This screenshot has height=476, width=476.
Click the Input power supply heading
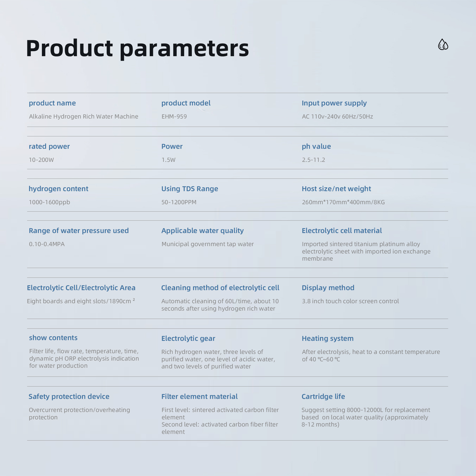point(334,103)
